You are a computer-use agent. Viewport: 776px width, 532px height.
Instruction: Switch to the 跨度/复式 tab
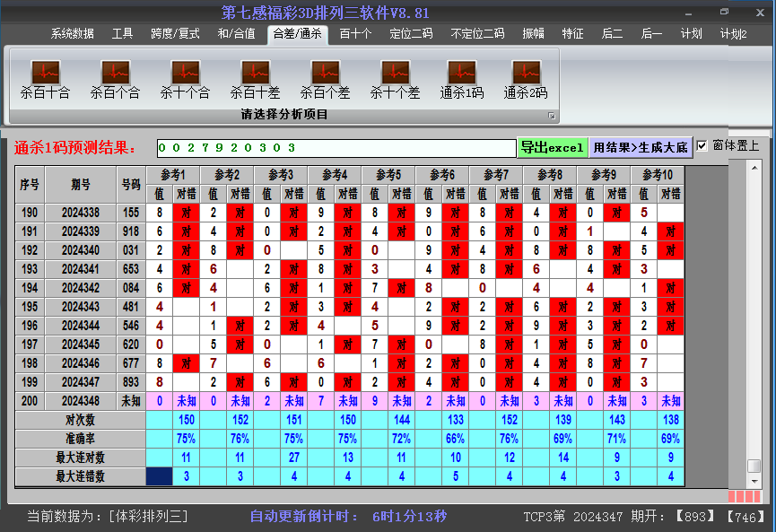(x=175, y=34)
